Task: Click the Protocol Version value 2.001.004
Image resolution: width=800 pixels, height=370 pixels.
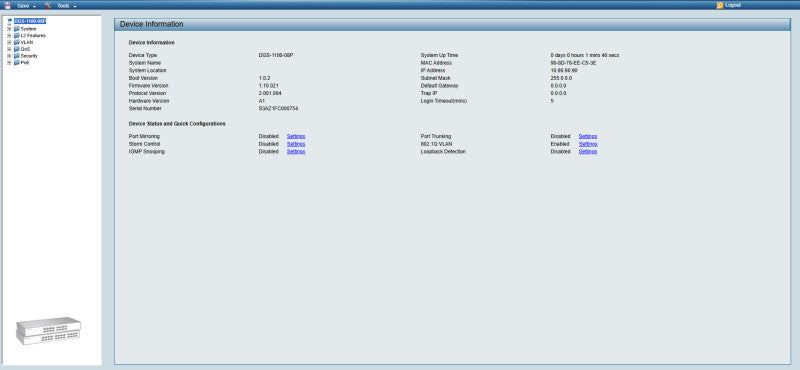Action: point(270,93)
